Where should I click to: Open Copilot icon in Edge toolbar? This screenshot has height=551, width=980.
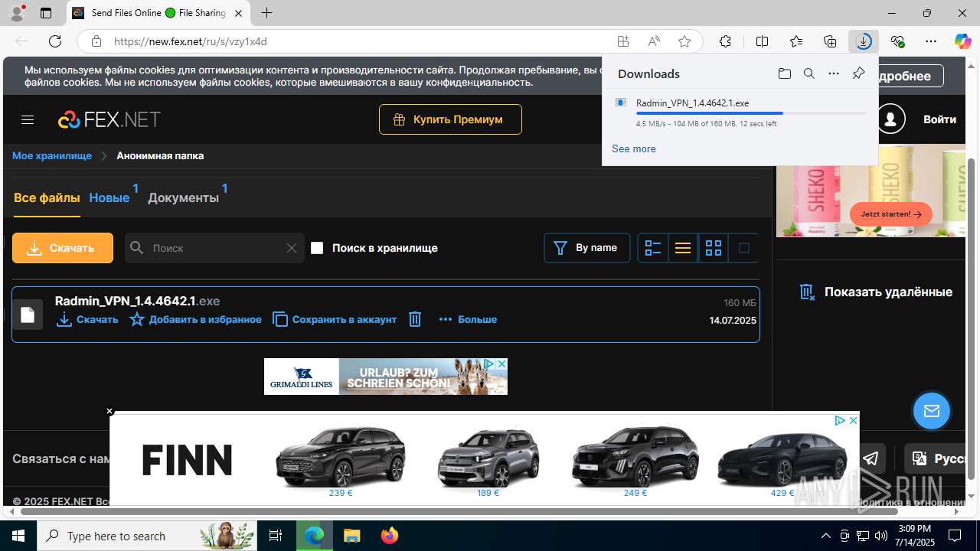pos(962,41)
